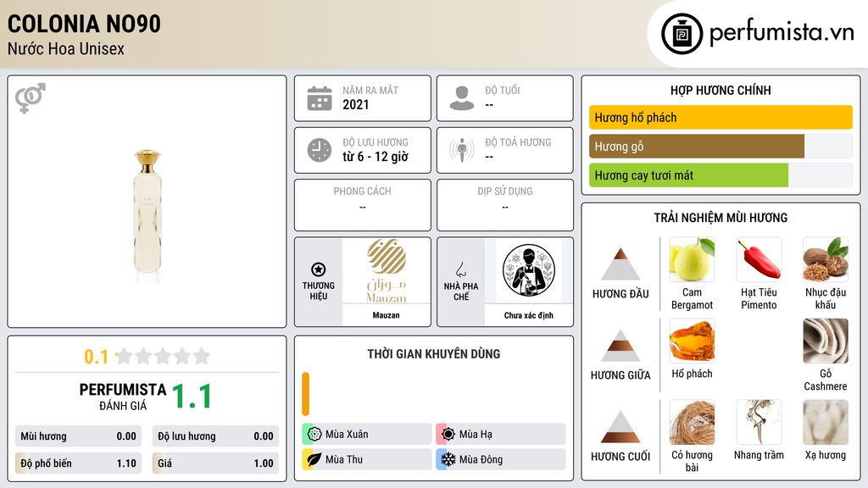Click the person icon for Độ tuổi
The height and width of the screenshot is (488, 868).
click(x=462, y=98)
